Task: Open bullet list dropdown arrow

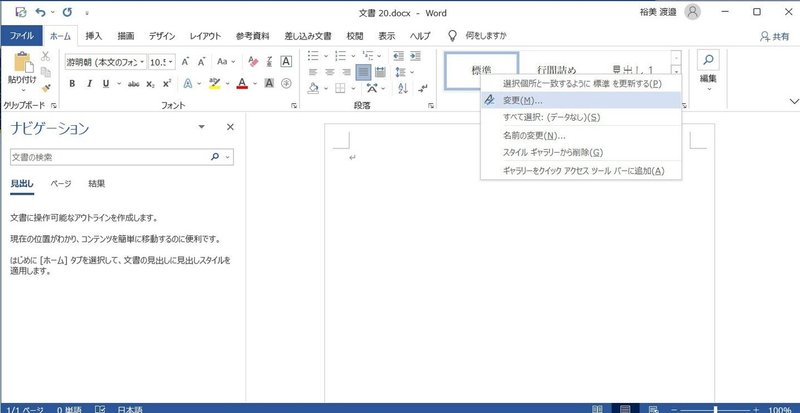Action: 324,56
